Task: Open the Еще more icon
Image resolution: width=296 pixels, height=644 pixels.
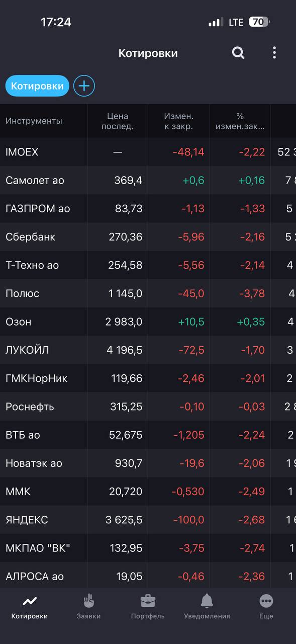Action: tap(266, 601)
